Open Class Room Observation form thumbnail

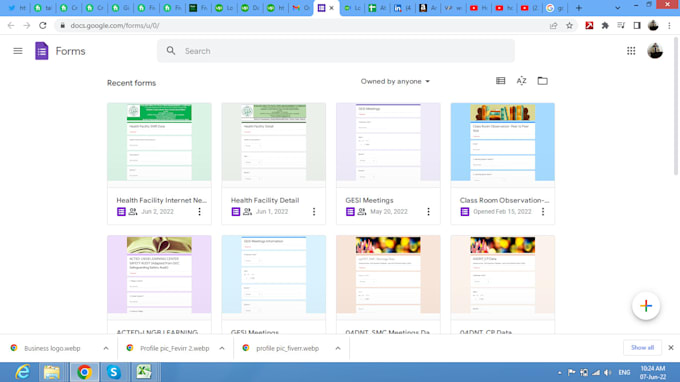pyautogui.click(x=503, y=142)
